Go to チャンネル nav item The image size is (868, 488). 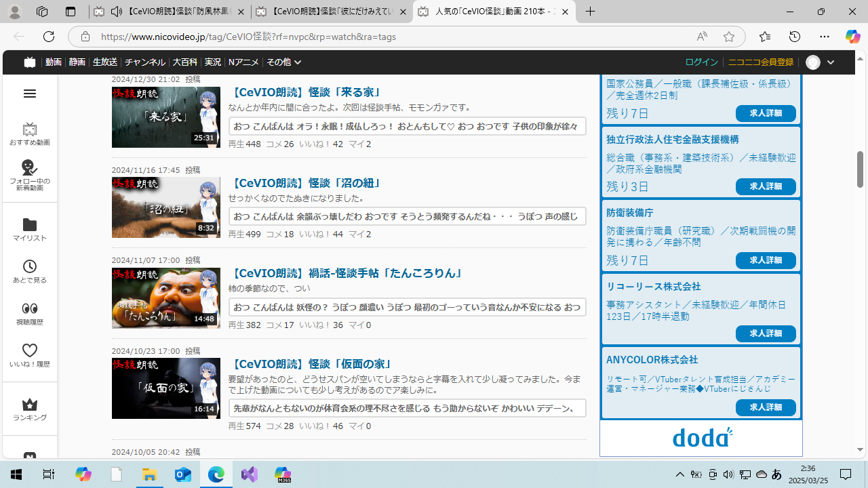click(x=145, y=62)
